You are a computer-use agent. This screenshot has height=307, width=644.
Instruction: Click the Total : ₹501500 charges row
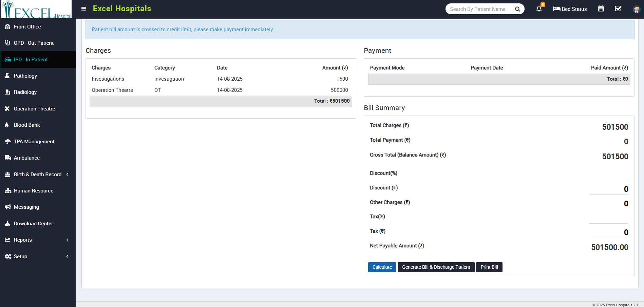[221, 101]
